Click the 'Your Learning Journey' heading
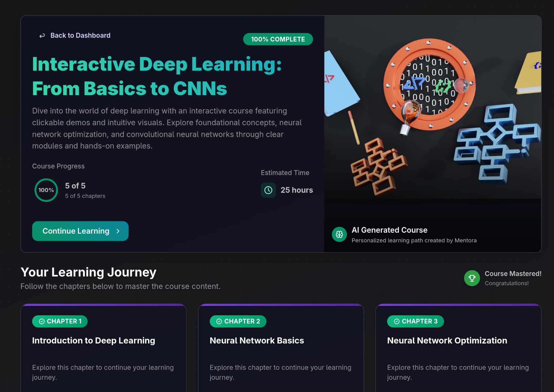The height and width of the screenshot is (392, 554). (88, 272)
